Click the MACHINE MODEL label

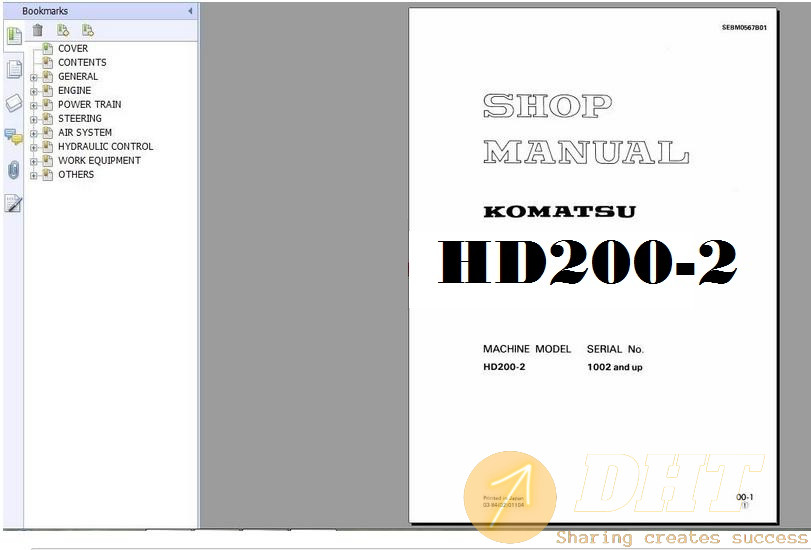pos(527,349)
